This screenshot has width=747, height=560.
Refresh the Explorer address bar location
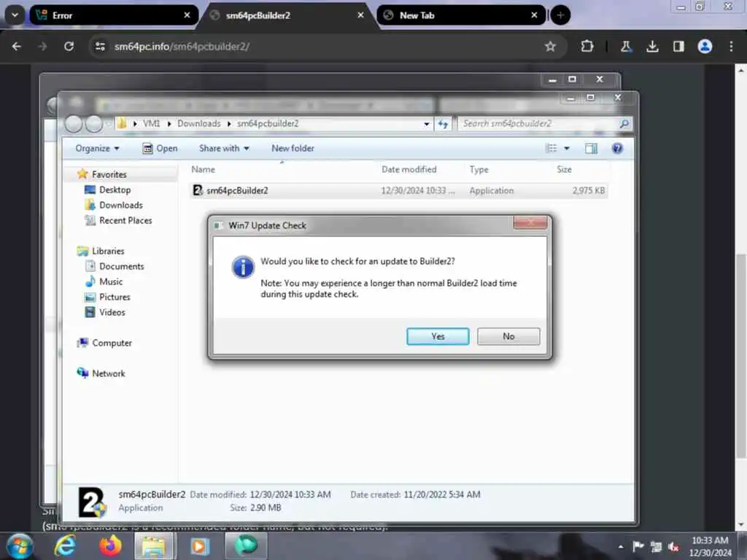click(x=443, y=124)
